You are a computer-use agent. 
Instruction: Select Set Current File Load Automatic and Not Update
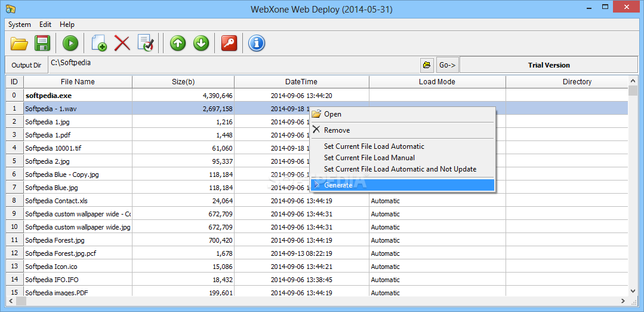click(402, 169)
